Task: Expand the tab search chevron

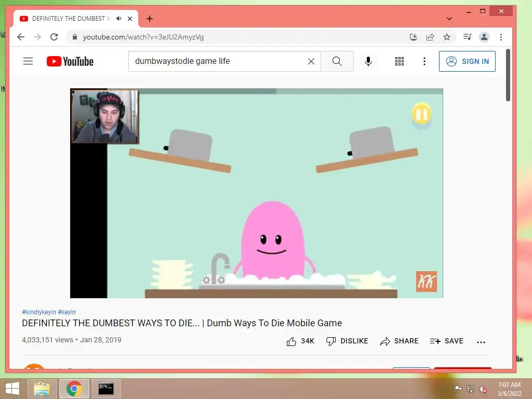Action: pyautogui.click(x=449, y=19)
